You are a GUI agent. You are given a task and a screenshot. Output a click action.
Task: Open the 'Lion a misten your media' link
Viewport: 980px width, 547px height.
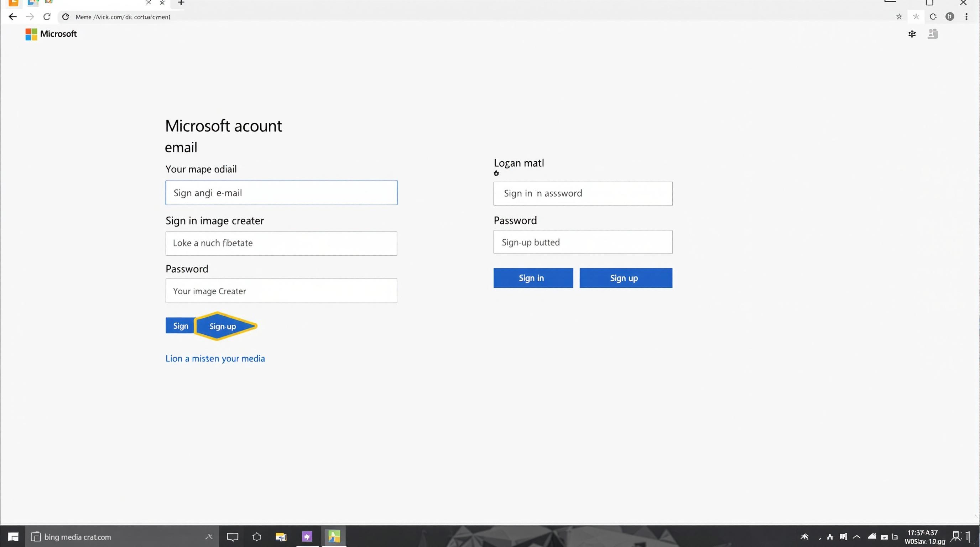(215, 358)
